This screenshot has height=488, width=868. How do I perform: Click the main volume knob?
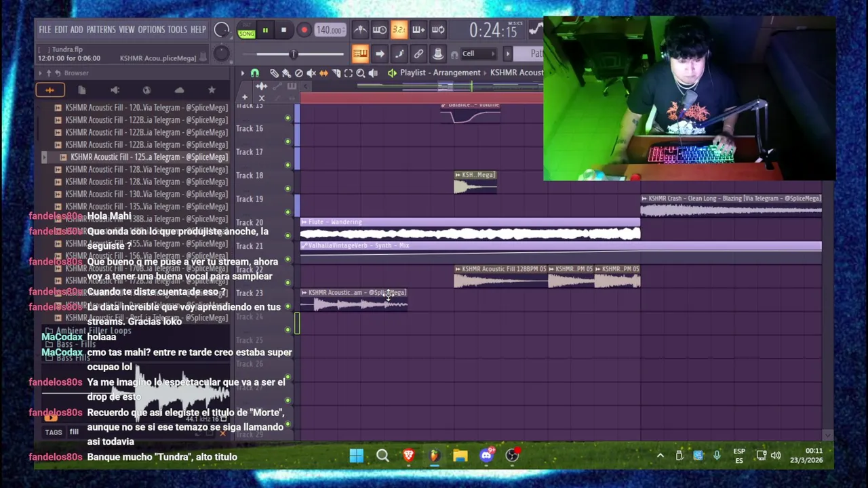pos(221,30)
